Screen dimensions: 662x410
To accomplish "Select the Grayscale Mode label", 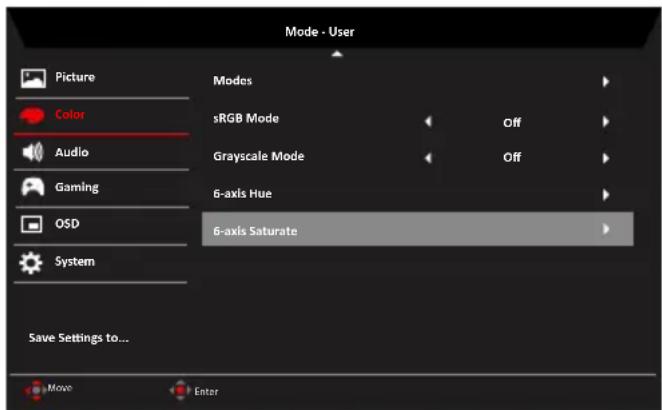I will pyautogui.click(x=258, y=156).
